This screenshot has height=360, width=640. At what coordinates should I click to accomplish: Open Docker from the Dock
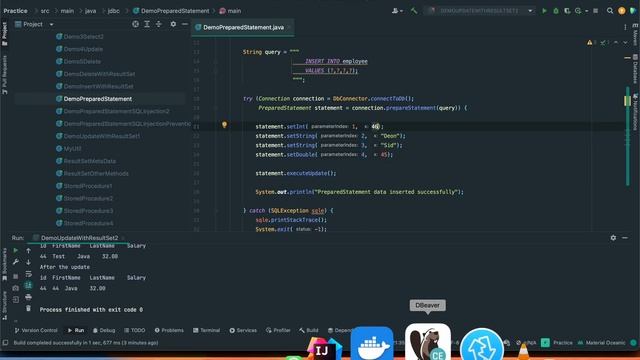(372, 344)
